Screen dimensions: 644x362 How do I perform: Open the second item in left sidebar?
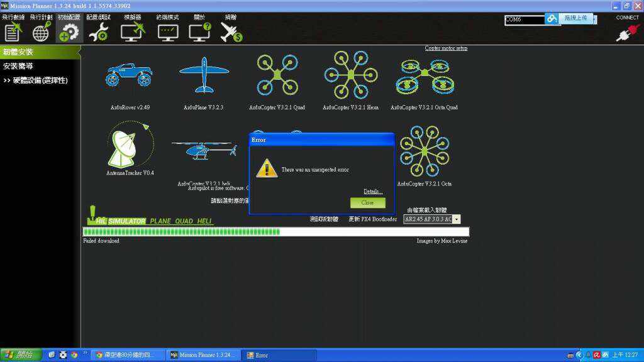click(x=18, y=66)
